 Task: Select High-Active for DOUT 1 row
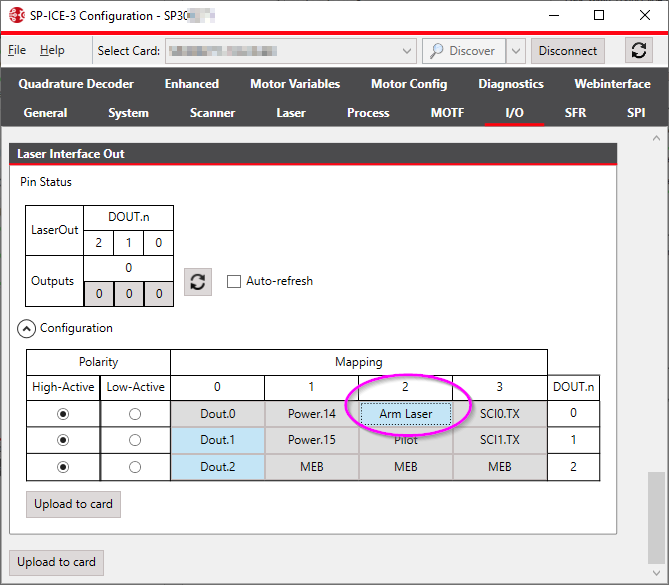pos(63,440)
